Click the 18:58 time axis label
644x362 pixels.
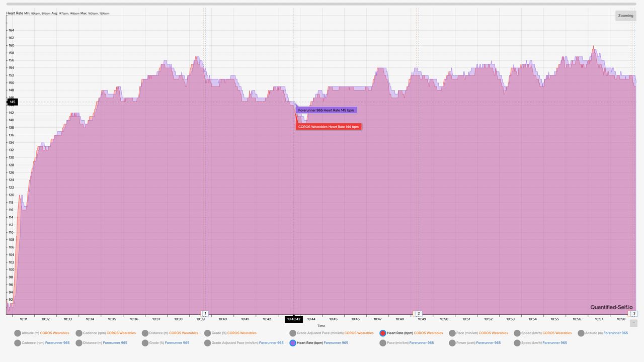(x=621, y=319)
